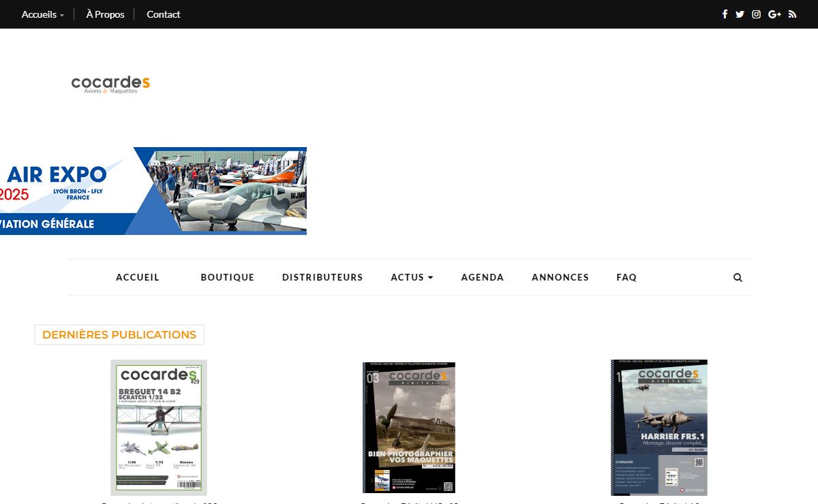Open the RSS feed icon

point(792,14)
